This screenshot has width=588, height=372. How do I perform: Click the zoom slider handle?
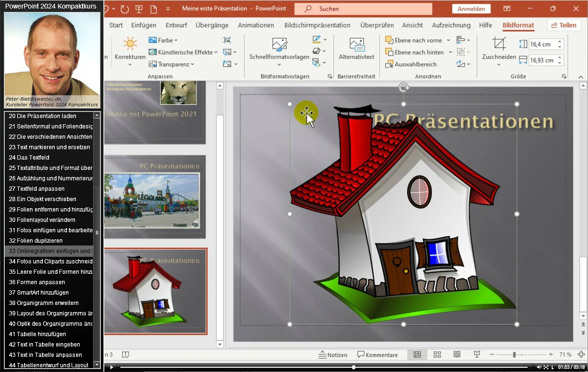click(514, 355)
